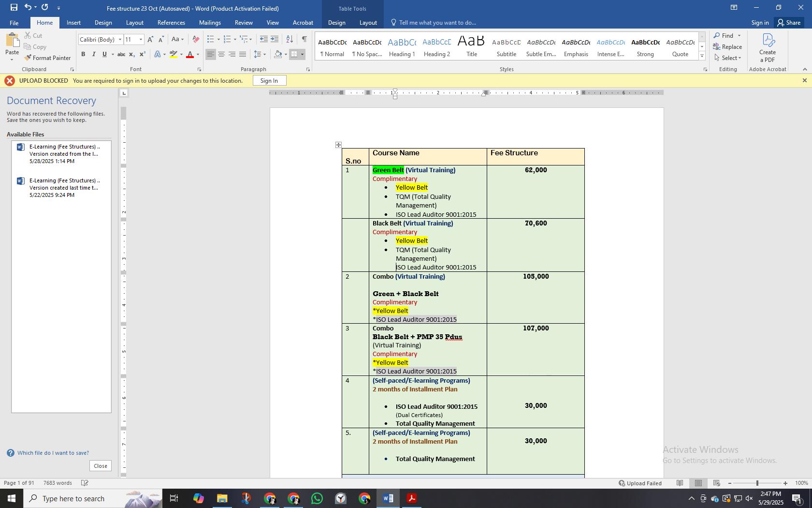Decrease paragraph indent
The width and height of the screenshot is (812, 508).
coord(263,40)
